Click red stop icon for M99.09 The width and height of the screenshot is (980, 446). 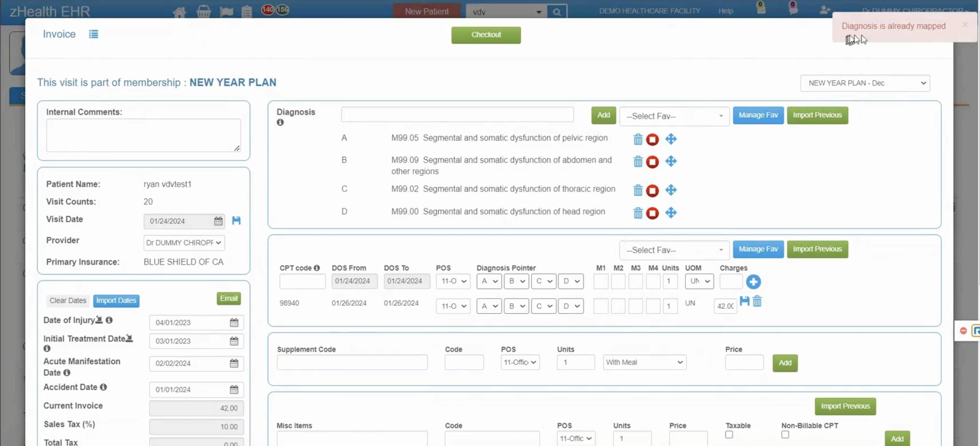652,162
